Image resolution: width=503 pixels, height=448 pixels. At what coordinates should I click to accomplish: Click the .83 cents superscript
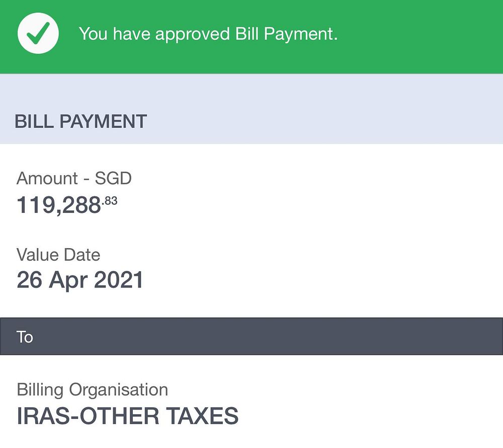pos(110,201)
